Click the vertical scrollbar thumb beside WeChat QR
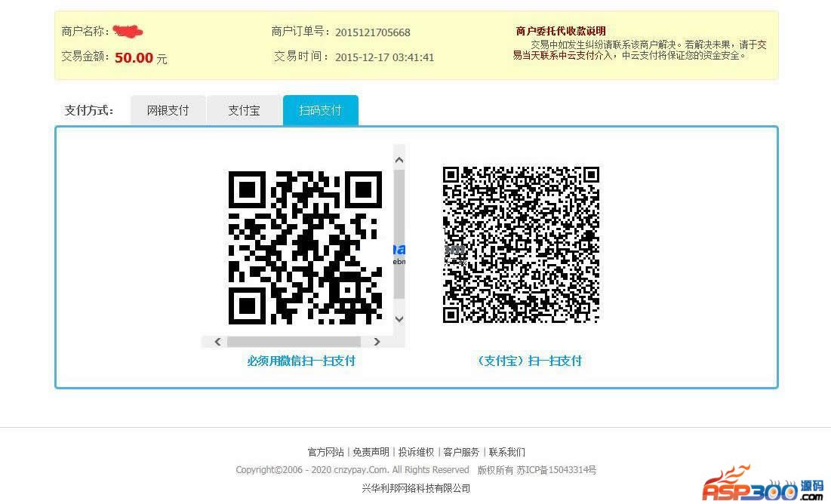 tap(399, 234)
